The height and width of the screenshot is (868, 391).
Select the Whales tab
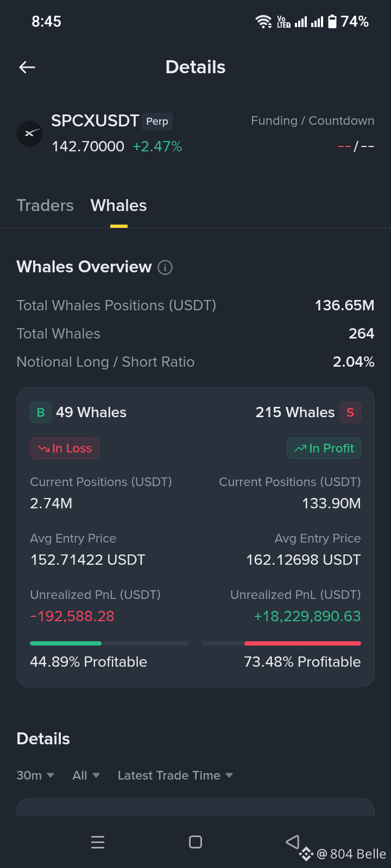pos(118,206)
